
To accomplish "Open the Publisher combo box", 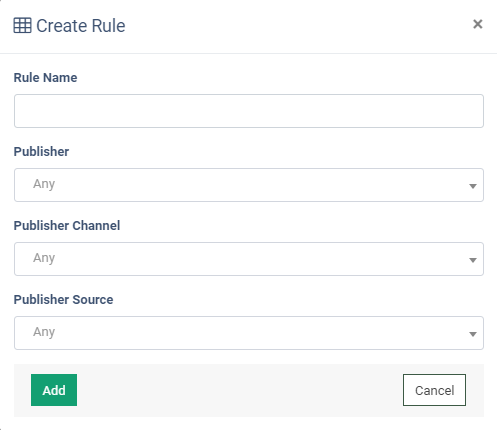I will (x=249, y=185).
